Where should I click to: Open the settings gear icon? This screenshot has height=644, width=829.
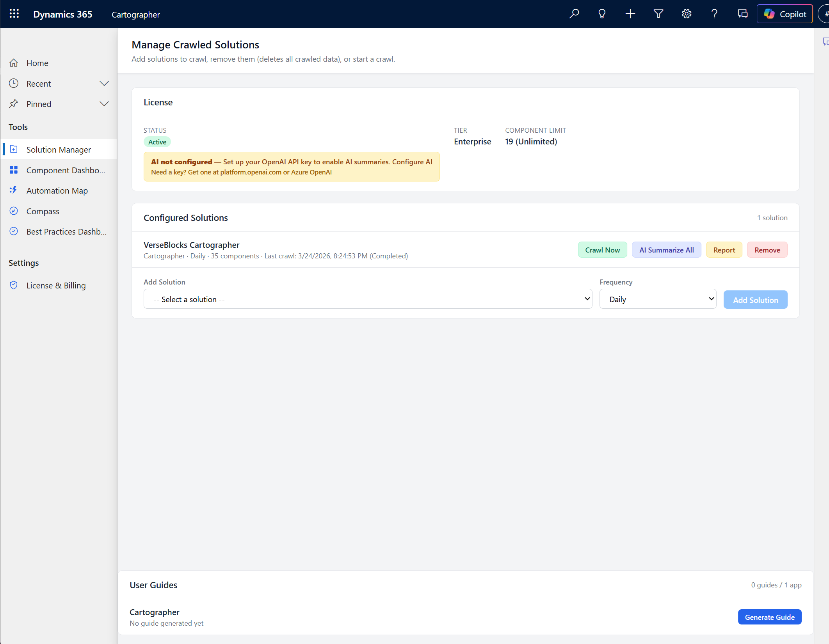coord(687,14)
